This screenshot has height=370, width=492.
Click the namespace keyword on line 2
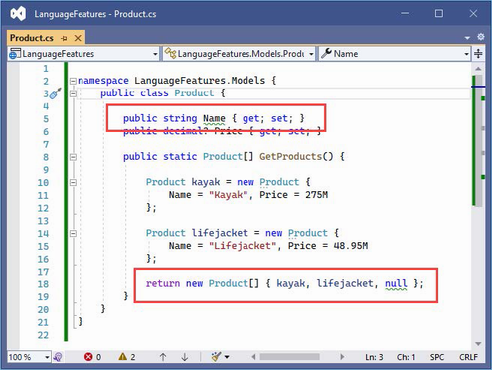(x=103, y=81)
